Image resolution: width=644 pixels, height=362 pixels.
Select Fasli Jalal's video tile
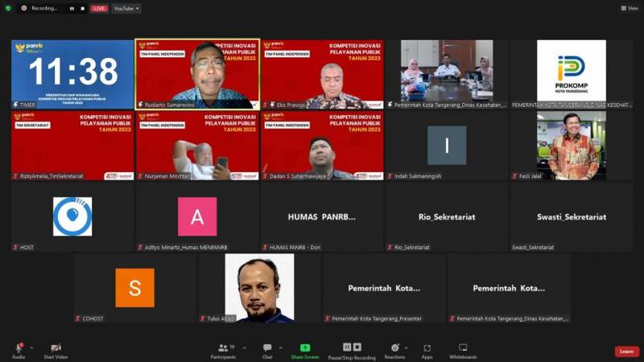(x=571, y=146)
